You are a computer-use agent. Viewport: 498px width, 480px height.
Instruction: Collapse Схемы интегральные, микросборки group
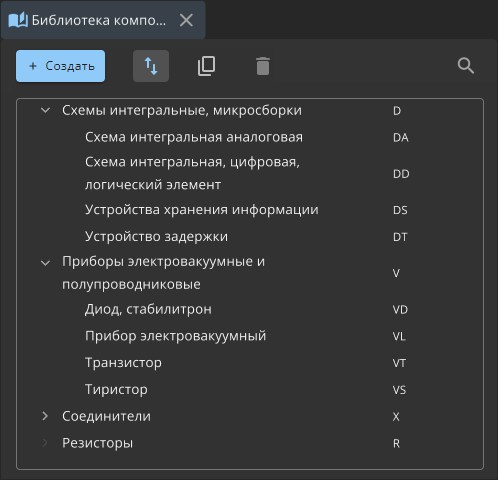[45, 110]
